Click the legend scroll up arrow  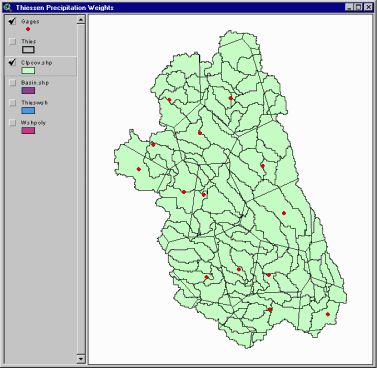(81, 20)
